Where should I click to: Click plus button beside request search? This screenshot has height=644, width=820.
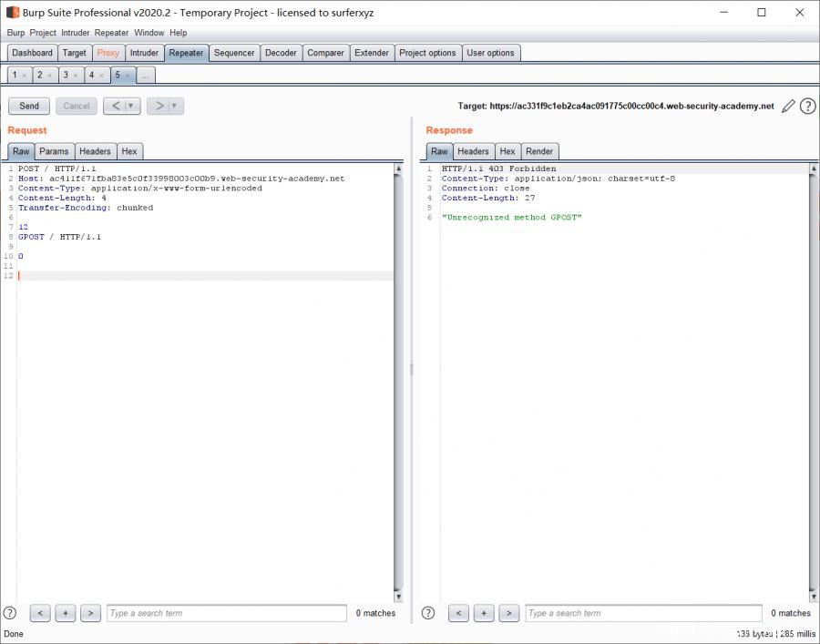pos(65,613)
